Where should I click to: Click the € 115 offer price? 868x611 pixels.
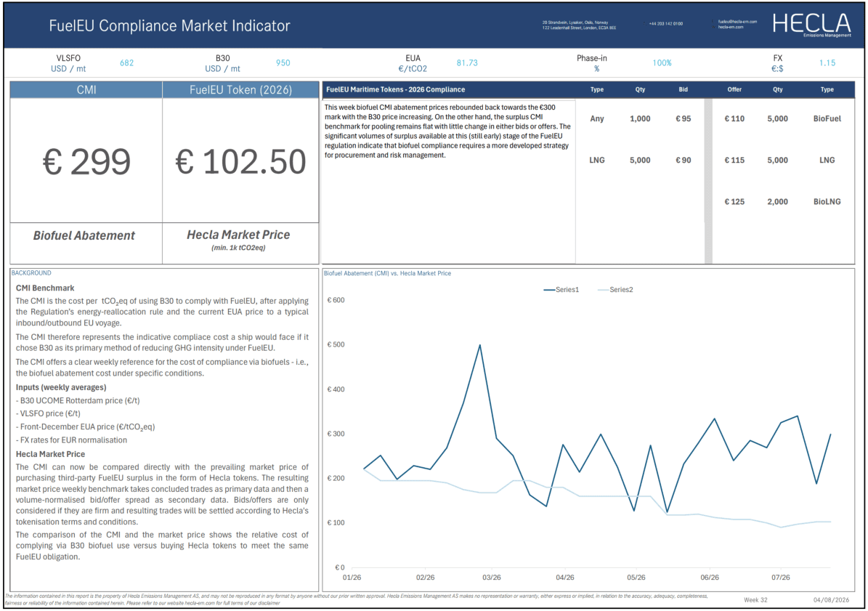pyautogui.click(x=734, y=160)
